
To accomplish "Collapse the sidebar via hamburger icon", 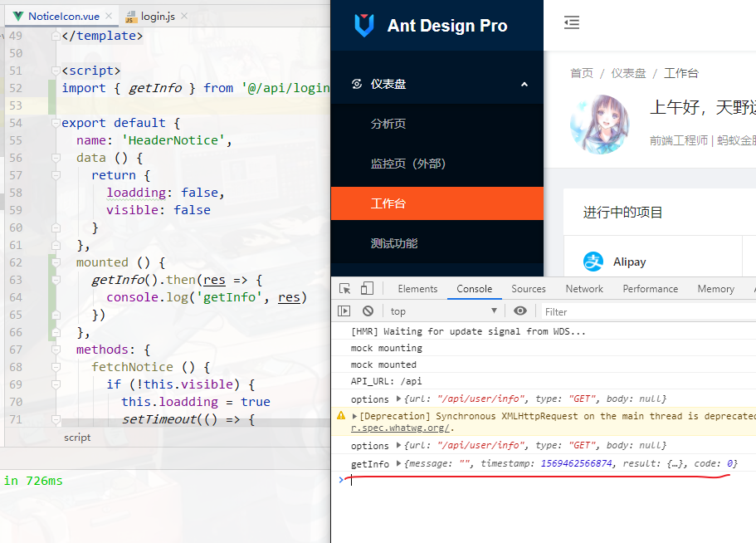I will click(571, 22).
